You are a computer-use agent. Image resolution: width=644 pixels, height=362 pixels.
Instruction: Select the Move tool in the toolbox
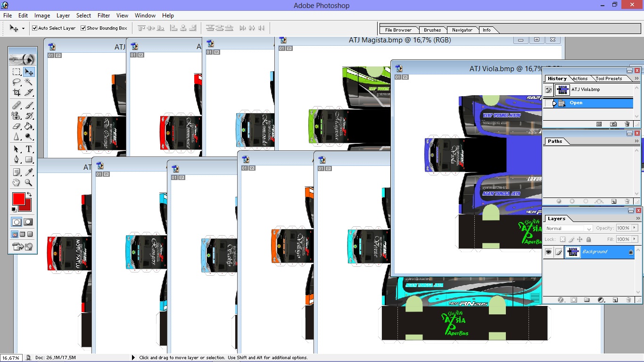click(29, 72)
